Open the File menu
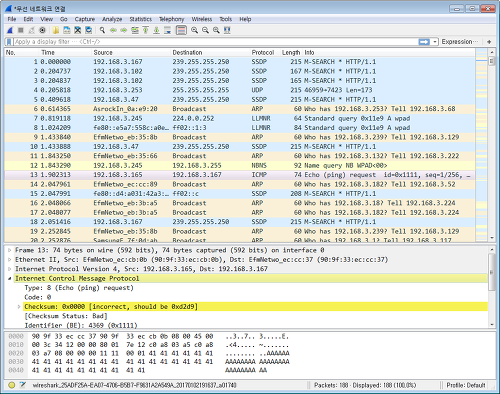 (x=12, y=19)
